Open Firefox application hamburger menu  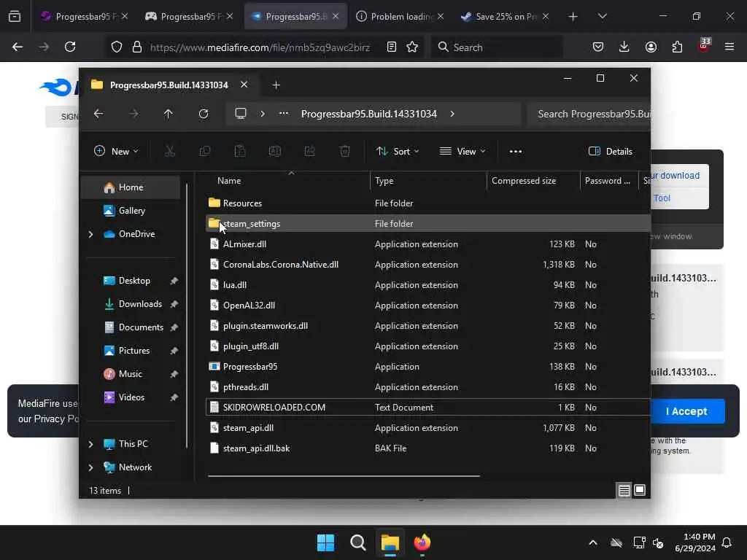[x=729, y=47]
